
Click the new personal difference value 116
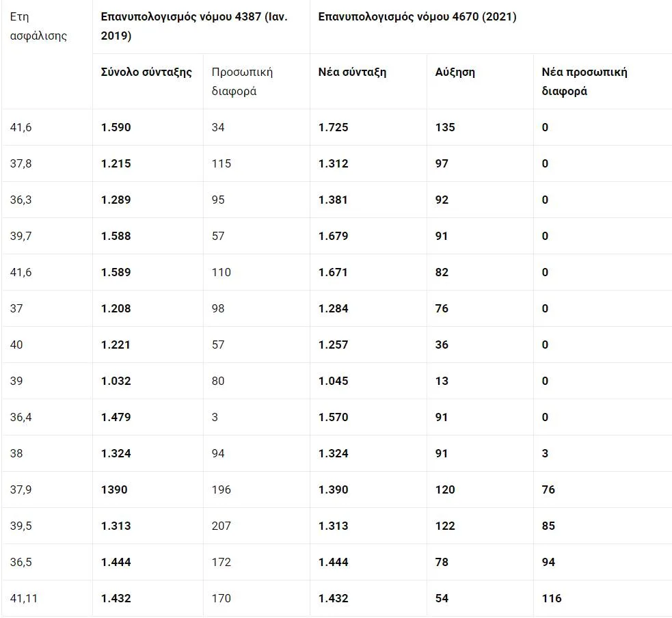[x=551, y=598]
